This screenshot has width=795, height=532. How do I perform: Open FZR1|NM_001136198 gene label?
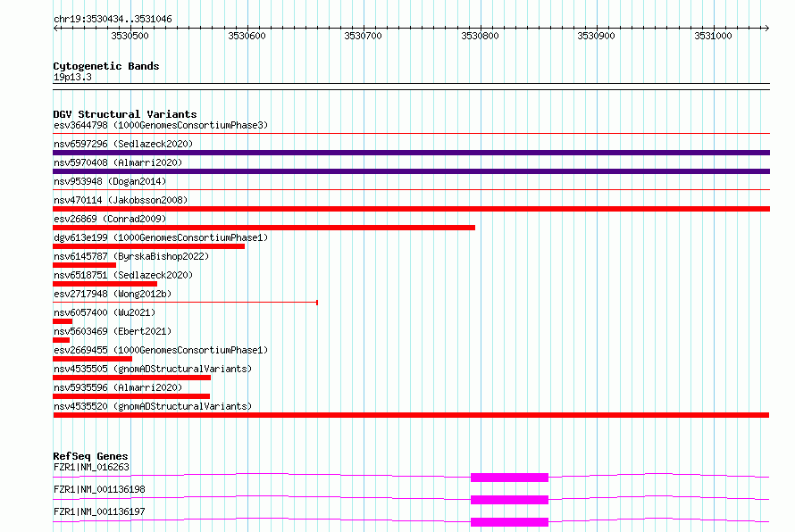pos(99,489)
